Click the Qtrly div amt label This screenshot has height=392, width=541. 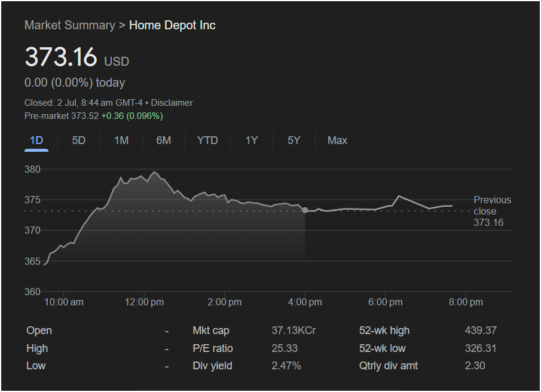click(389, 366)
